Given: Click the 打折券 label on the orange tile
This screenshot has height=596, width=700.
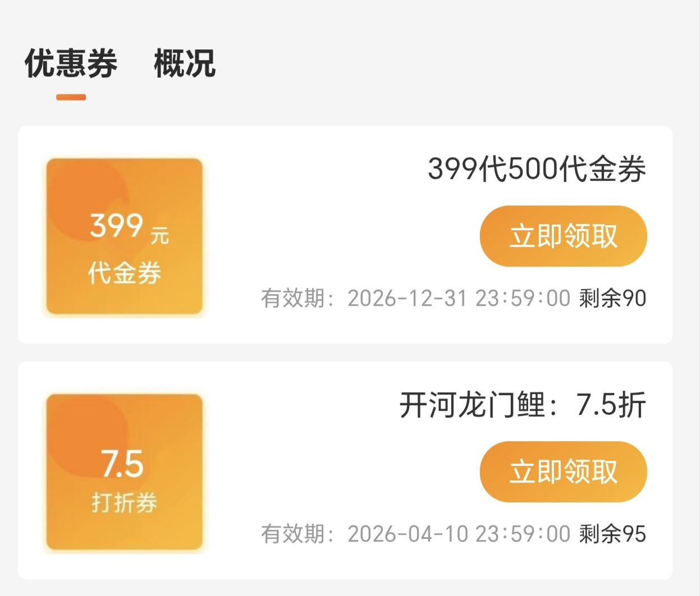Looking at the screenshot, I should point(125,503).
